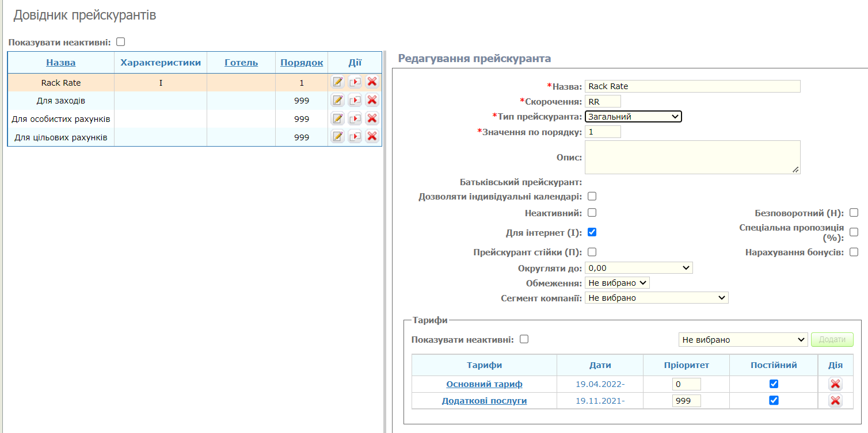Delete the Для особистих рахунків price list
The image size is (868, 433).
[x=372, y=119]
